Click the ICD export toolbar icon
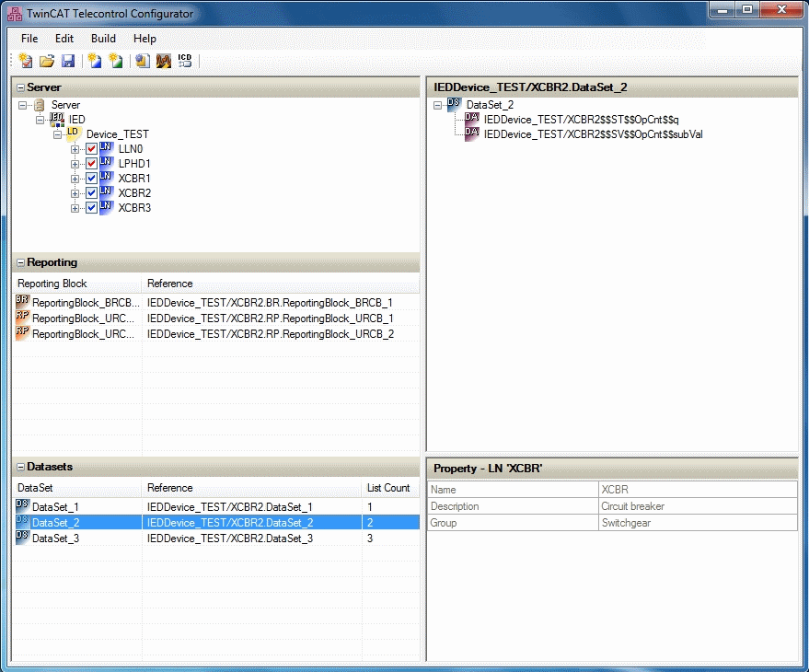 [185, 61]
